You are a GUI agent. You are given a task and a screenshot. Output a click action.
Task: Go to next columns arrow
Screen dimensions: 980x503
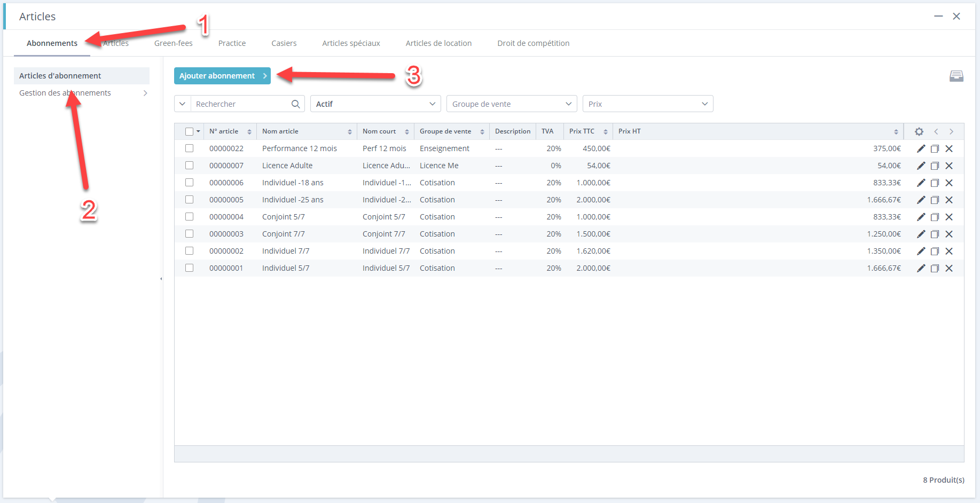(951, 131)
